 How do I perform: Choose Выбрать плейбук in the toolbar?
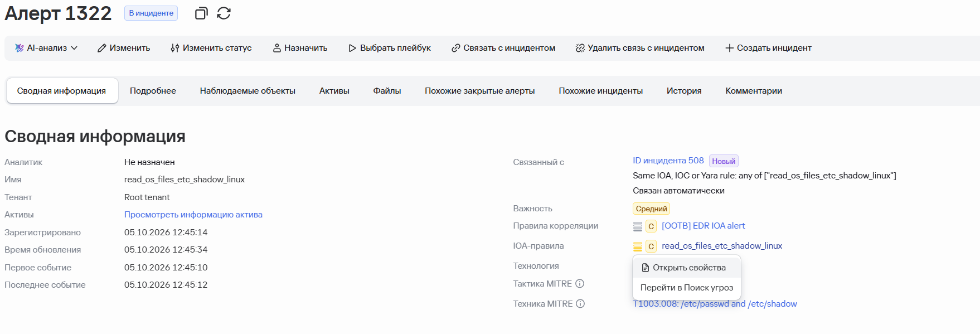point(390,48)
